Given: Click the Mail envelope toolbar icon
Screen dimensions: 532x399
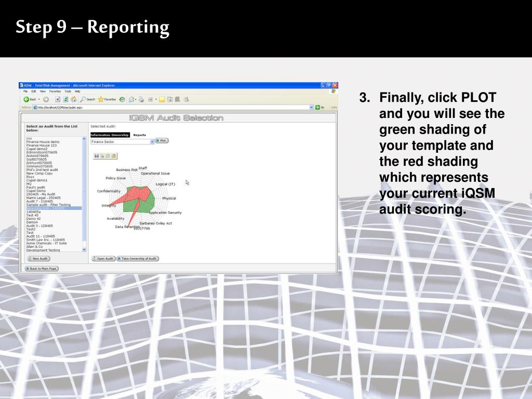Looking at the screenshot, I should point(131,99).
